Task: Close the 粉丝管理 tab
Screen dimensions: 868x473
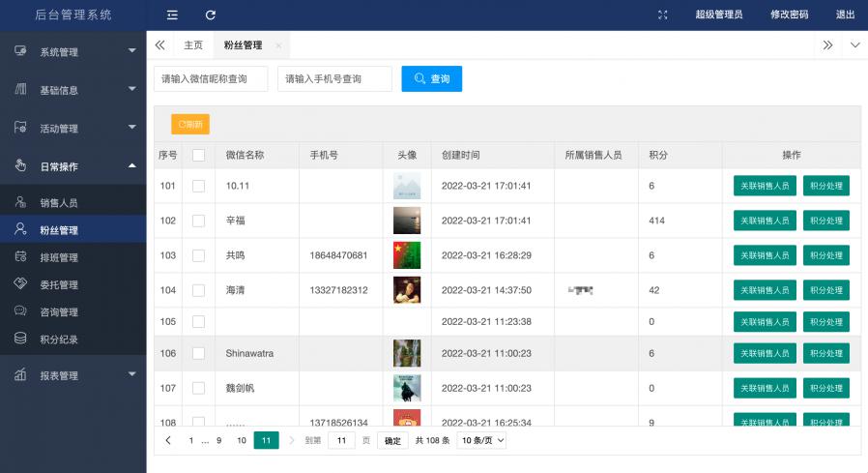Action: (x=278, y=45)
